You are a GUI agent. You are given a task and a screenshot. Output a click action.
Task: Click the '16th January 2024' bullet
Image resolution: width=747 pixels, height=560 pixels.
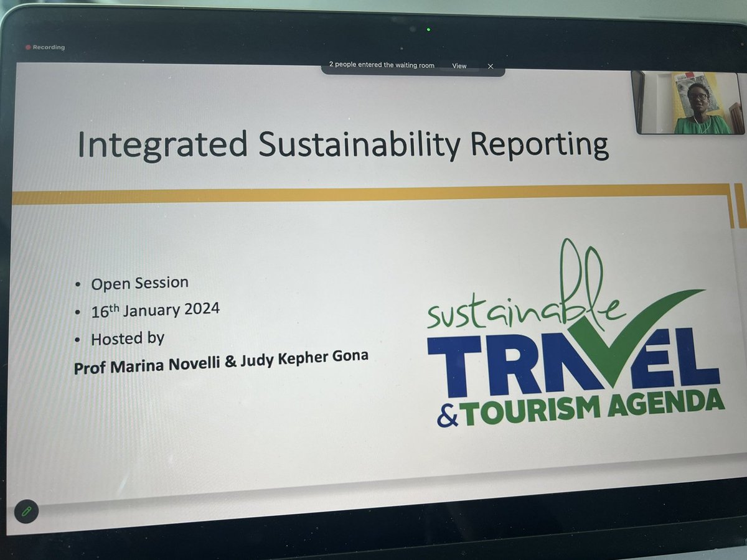click(155, 310)
